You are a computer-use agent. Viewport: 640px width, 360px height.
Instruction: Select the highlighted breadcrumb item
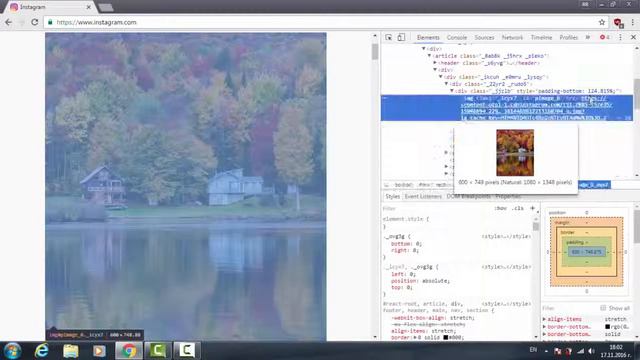click(594, 185)
